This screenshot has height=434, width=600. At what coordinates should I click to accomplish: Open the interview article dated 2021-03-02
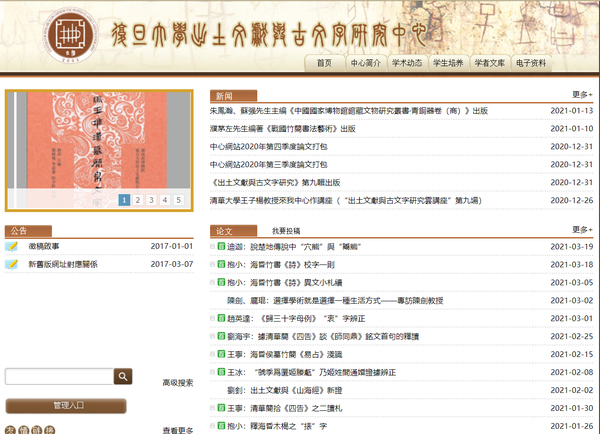point(335,300)
